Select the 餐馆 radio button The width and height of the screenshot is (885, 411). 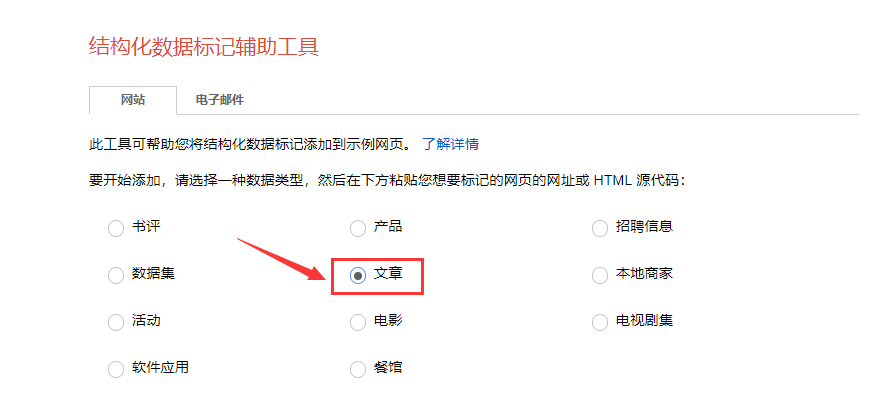[x=358, y=369]
